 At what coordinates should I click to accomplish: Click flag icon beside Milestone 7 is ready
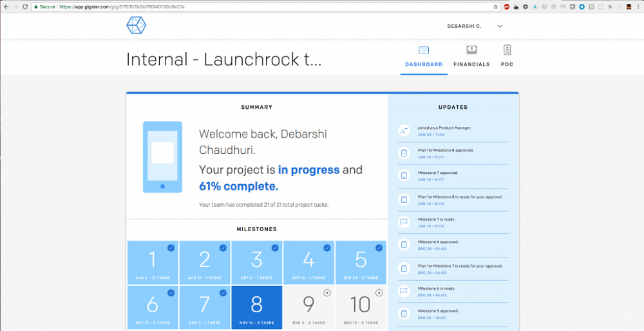404,222
